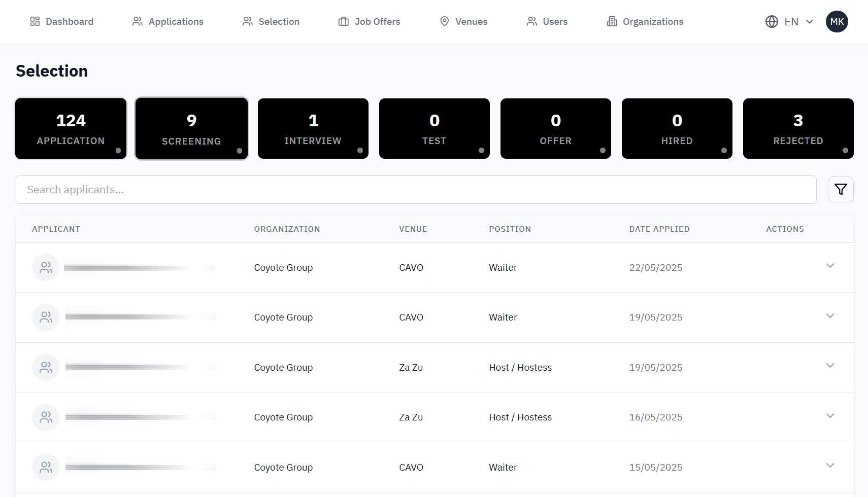Select the 124 Application stage card
This screenshot has height=497, width=868.
click(x=71, y=128)
